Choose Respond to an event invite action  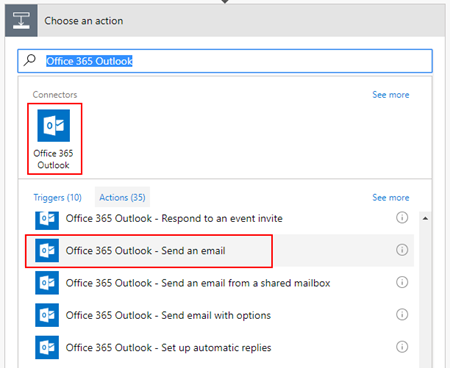[220, 218]
